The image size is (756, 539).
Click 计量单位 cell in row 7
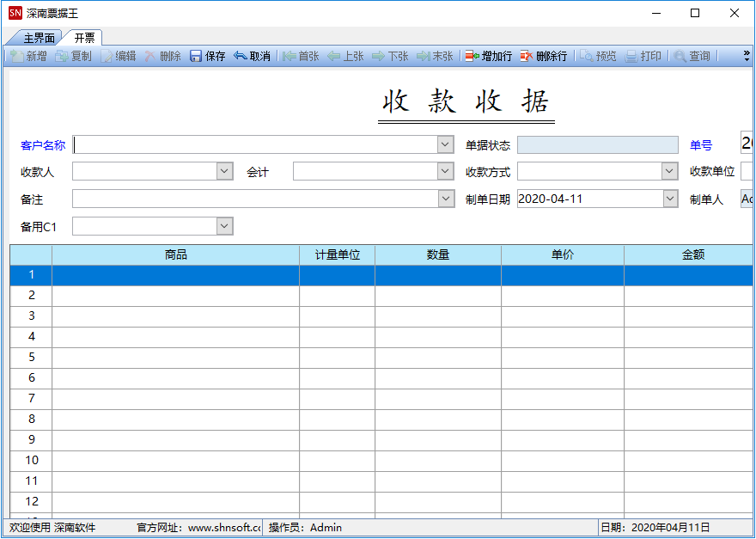tap(337, 399)
